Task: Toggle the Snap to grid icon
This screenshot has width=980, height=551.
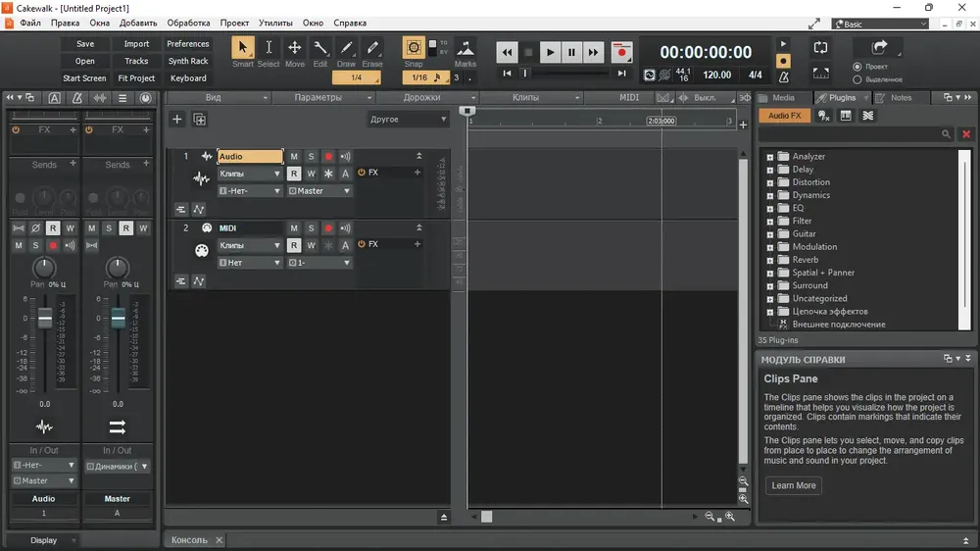Action: pyautogui.click(x=414, y=47)
